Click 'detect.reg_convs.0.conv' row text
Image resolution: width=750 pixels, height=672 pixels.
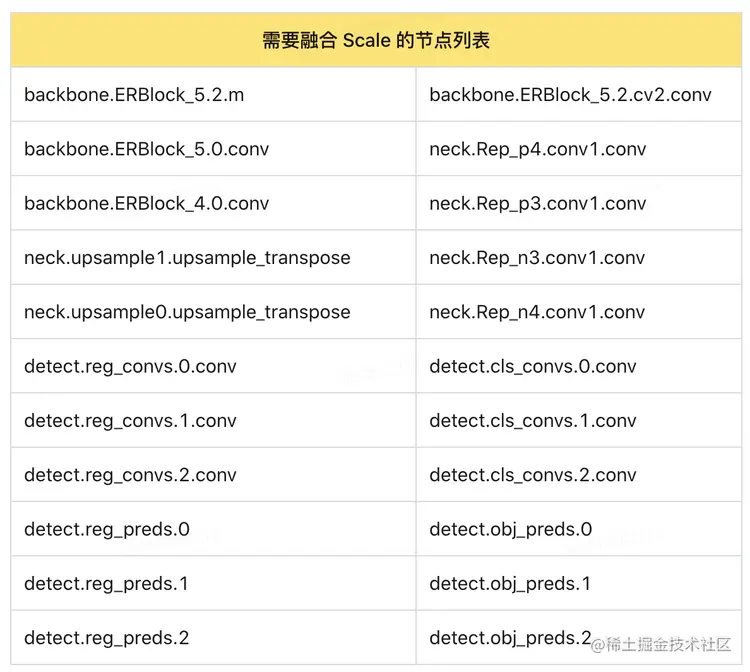pos(130,367)
